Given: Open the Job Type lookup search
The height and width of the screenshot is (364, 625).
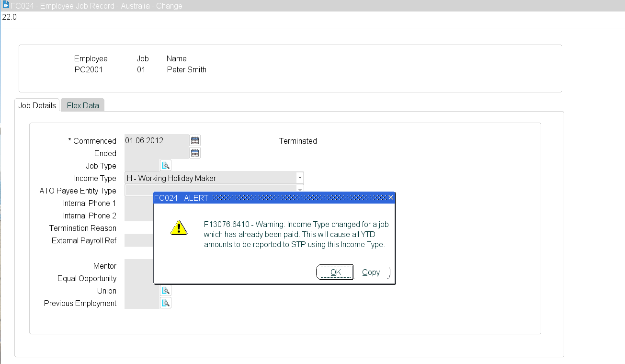Looking at the screenshot, I should [x=166, y=166].
